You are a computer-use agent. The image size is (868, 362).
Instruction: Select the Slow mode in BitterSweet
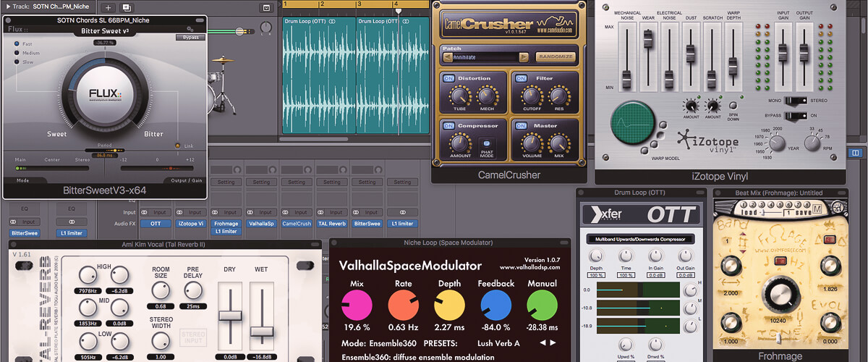(17, 62)
